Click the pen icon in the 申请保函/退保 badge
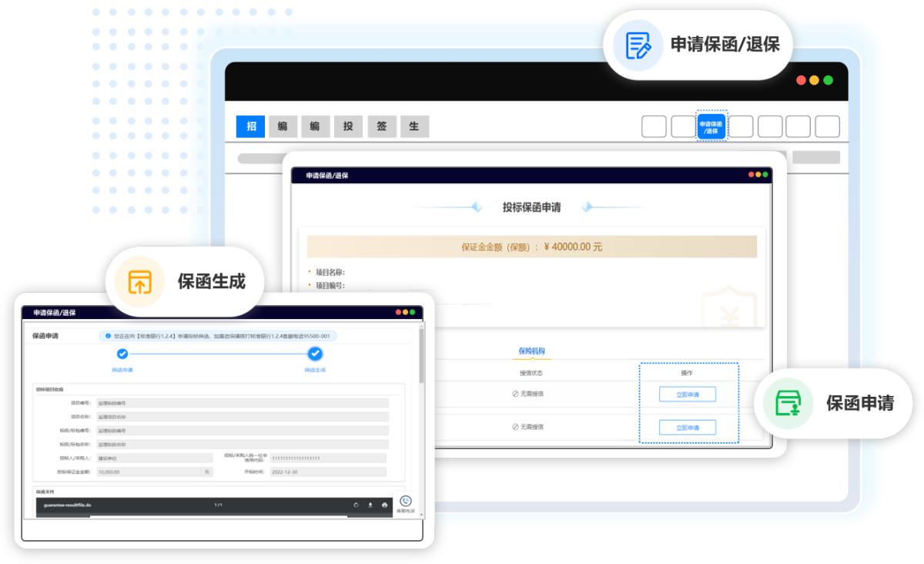Viewport: 924px width, 564px height. coord(638,45)
